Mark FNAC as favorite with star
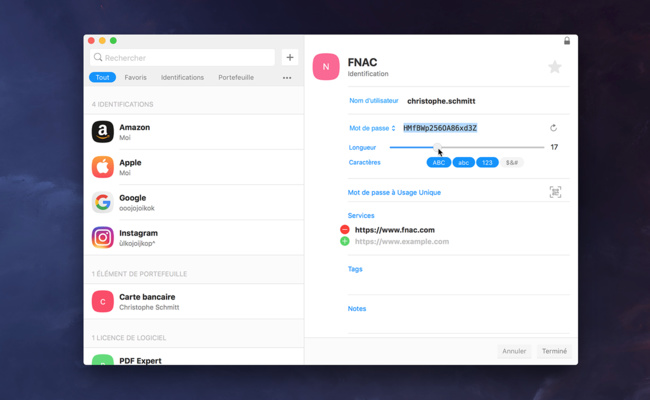The width and height of the screenshot is (650, 400). point(554,67)
